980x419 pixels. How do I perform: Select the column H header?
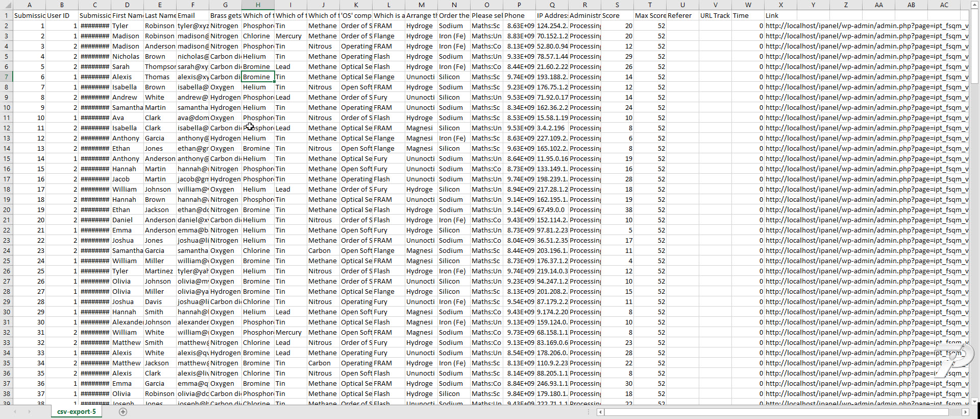[x=258, y=5]
